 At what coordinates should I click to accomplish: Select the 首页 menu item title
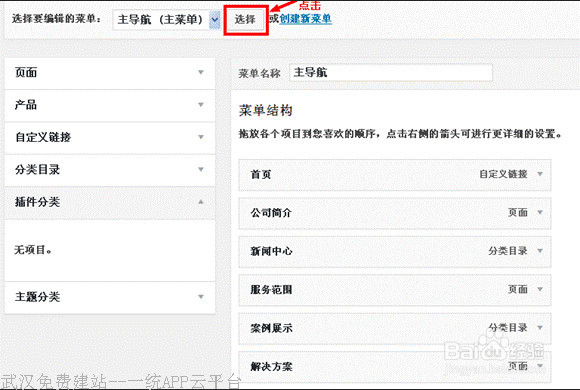click(x=261, y=174)
